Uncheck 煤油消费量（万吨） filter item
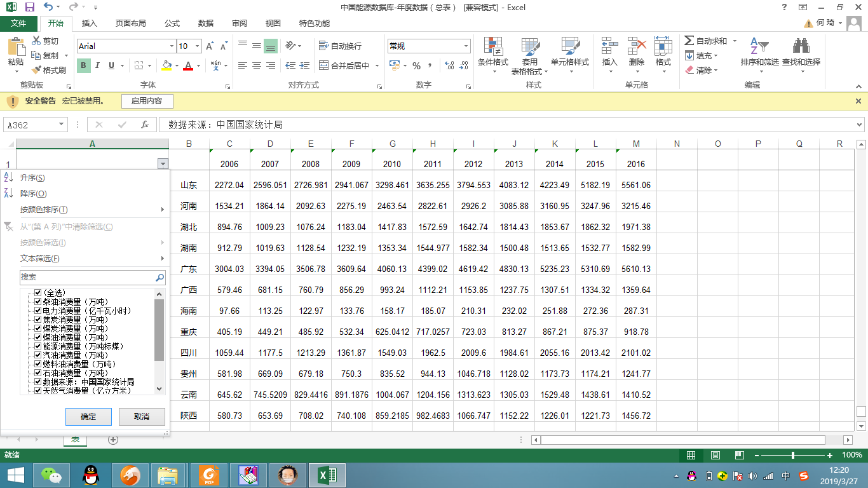This screenshot has width=868, height=488. 38,337
